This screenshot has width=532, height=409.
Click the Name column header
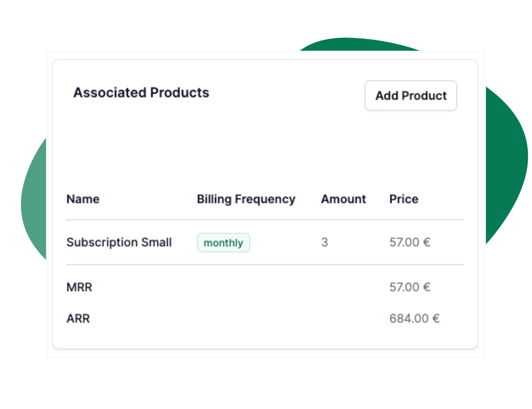(x=83, y=199)
